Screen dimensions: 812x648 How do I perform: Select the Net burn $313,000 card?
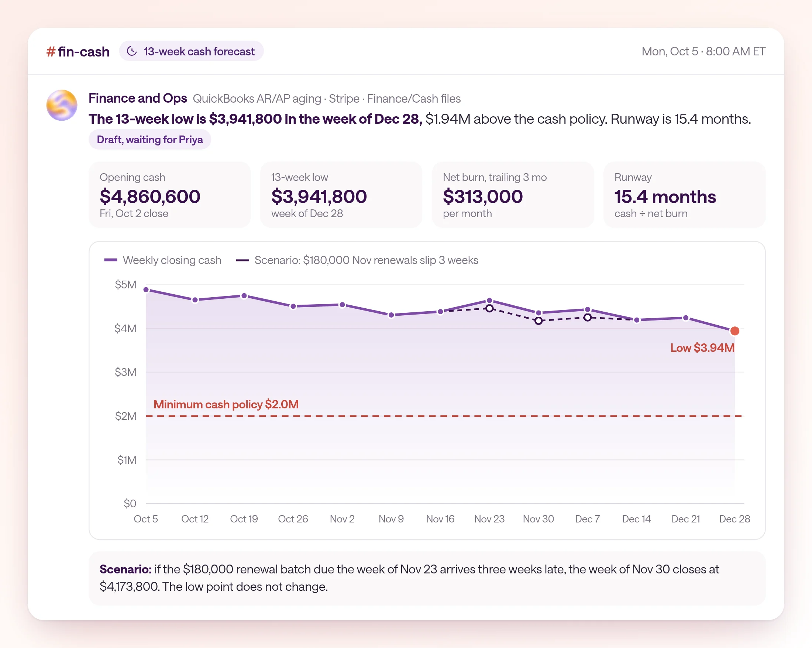[x=513, y=195]
